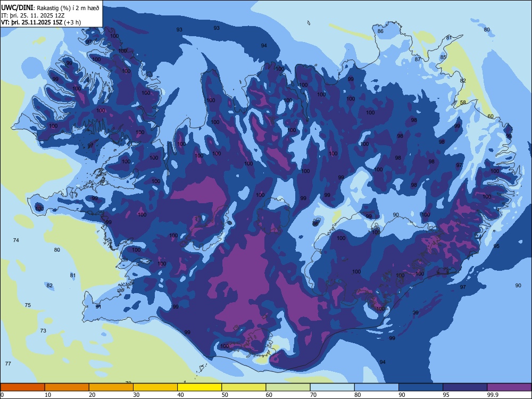Click the UWC/DINI Rakastig title line
The width and height of the screenshot is (532, 399).
[50, 8]
